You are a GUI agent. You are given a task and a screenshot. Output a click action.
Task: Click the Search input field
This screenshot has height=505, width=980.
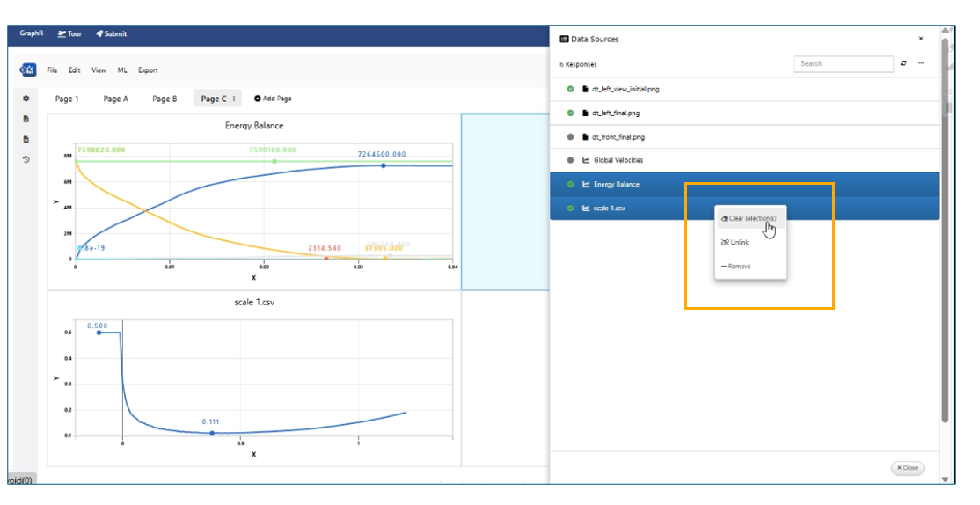coord(843,63)
